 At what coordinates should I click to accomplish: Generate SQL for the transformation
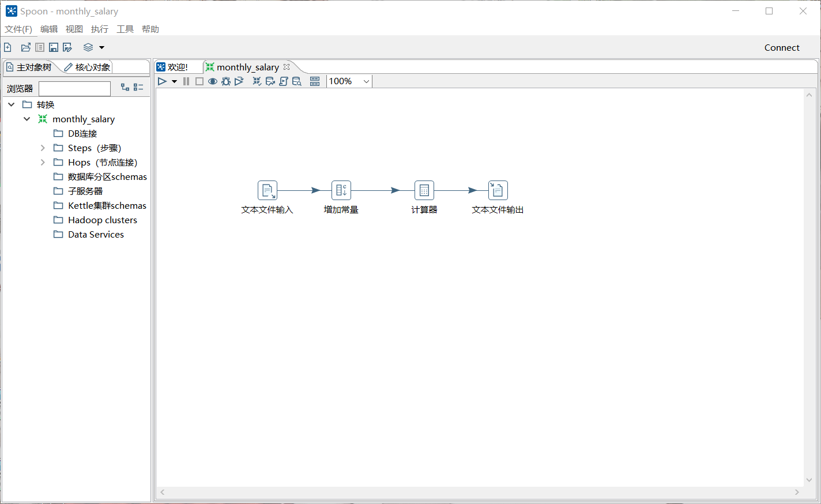tap(284, 81)
